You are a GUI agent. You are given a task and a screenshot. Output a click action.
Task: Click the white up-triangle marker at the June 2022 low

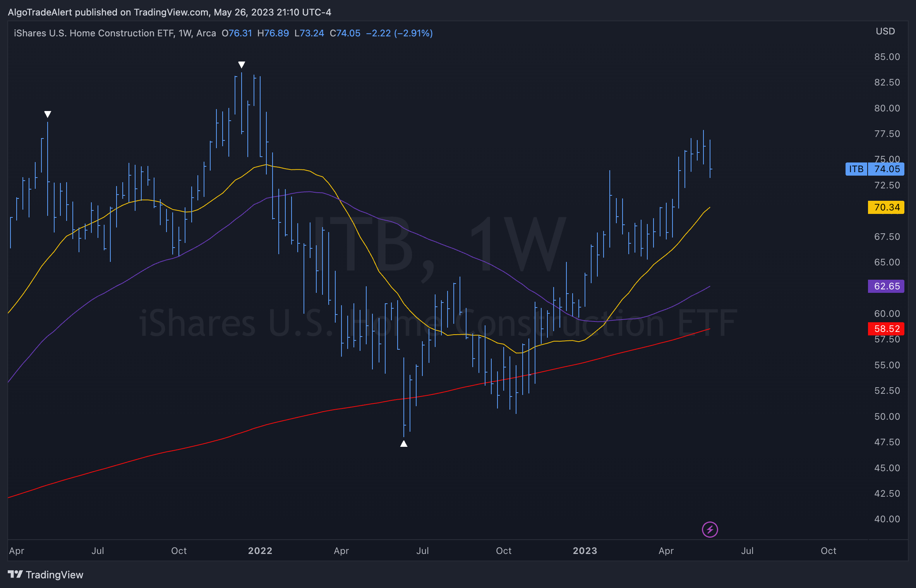click(x=404, y=444)
